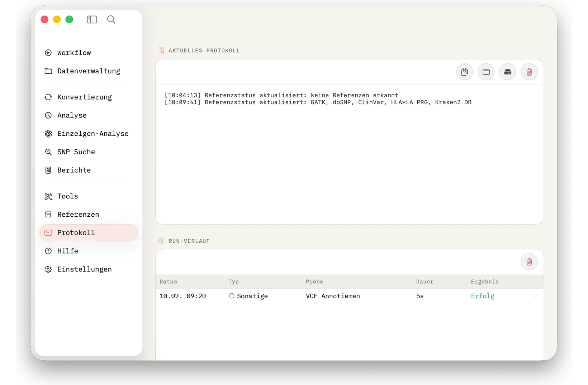Open the Hilfe page
Viewport: 588px width, 385px height.
(x=88, y=251)
